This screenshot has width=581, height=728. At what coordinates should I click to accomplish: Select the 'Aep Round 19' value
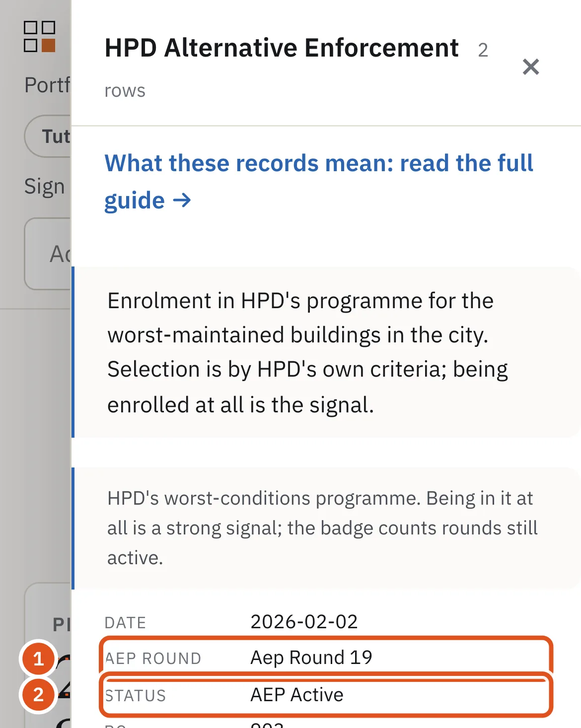tap(311, 658)
